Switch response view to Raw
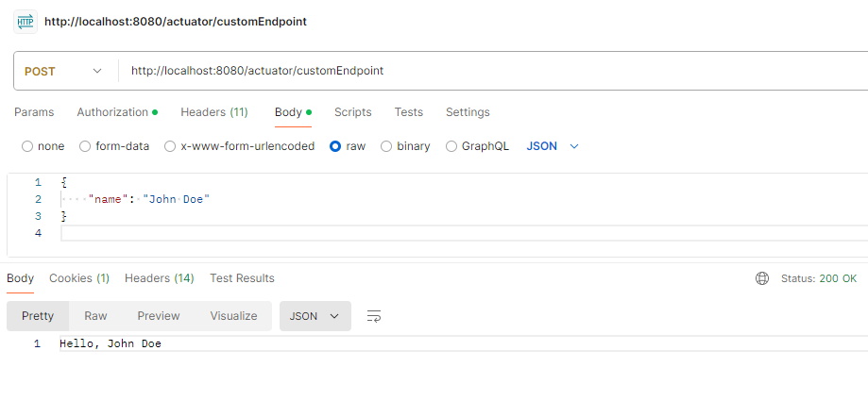The image size is (868, 401). [x=95, y=316]
